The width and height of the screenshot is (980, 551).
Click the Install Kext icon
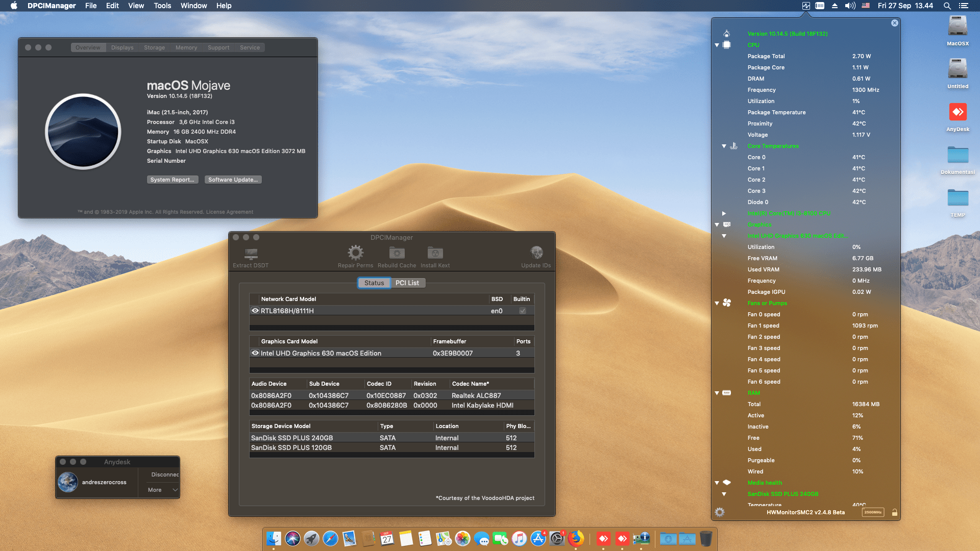(x=435, y=253)
